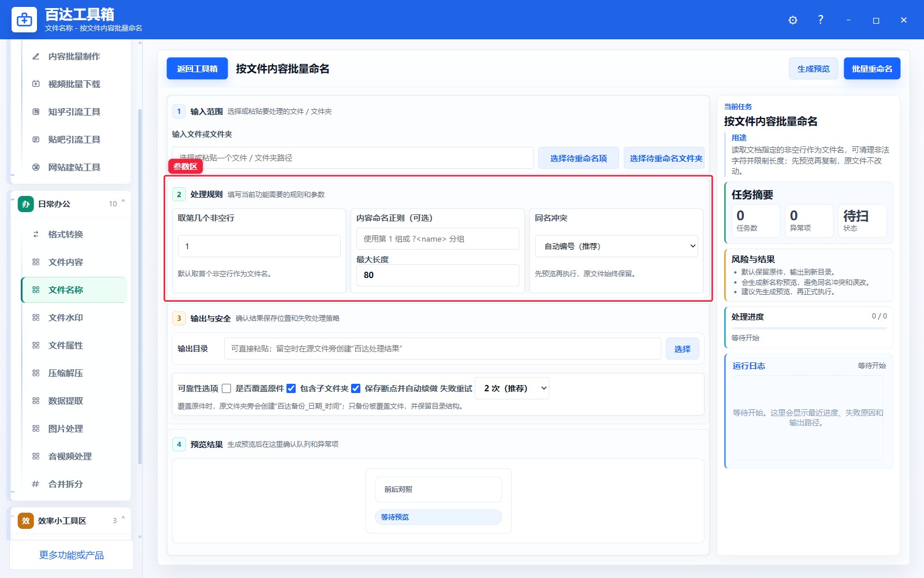924x578 pixels.
Task: Click the 等待预览 status pill
Action: coord(438,517)
